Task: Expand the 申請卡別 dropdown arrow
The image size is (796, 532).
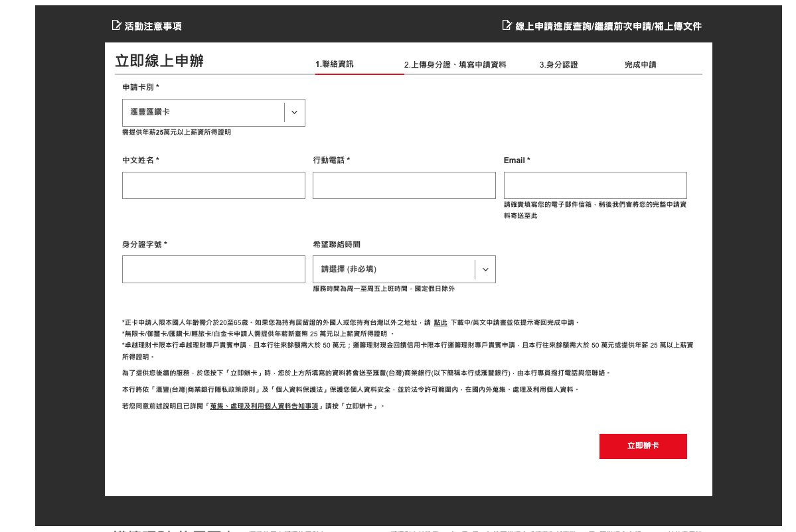Action: [295, 113]
